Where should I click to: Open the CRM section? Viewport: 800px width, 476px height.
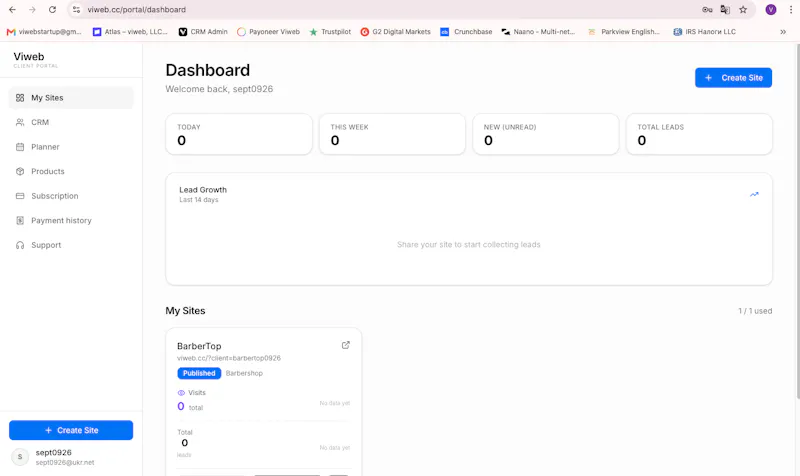[71, 122]
